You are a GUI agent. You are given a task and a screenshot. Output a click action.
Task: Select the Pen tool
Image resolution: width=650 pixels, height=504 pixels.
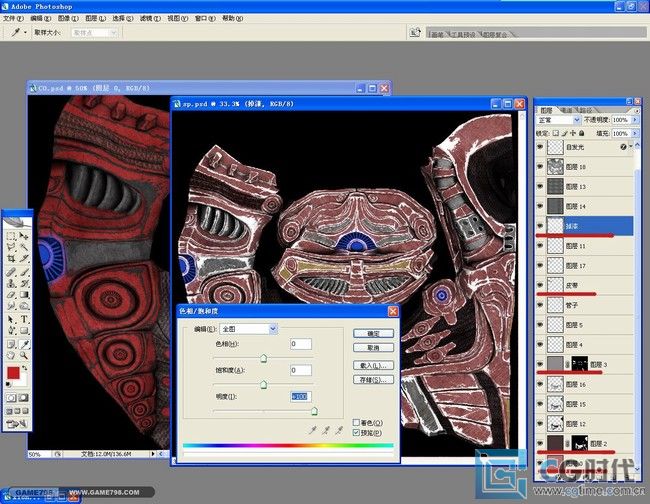tap(11, 331)
